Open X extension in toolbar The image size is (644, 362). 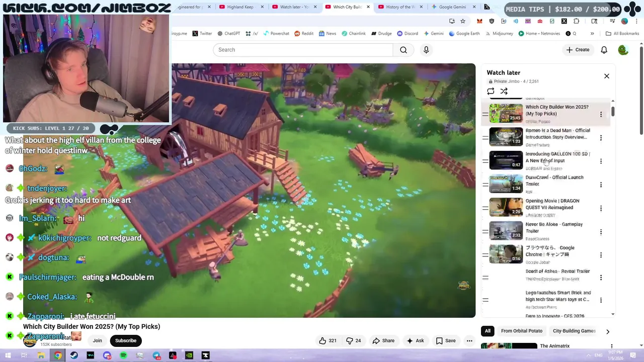click(564, 21)
